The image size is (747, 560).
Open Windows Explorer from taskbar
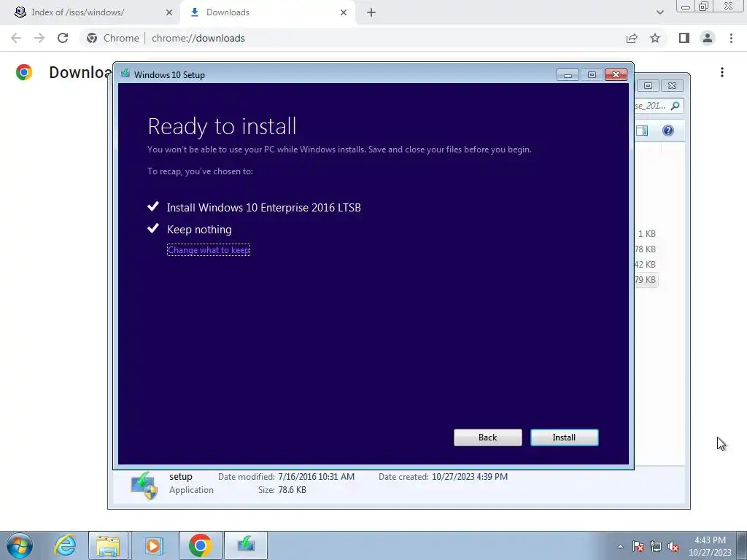[108, 545]
